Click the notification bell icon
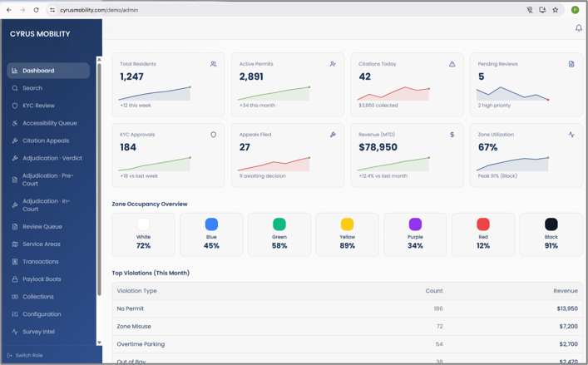Viewport: 588px width, 365px height. [579, 28]
